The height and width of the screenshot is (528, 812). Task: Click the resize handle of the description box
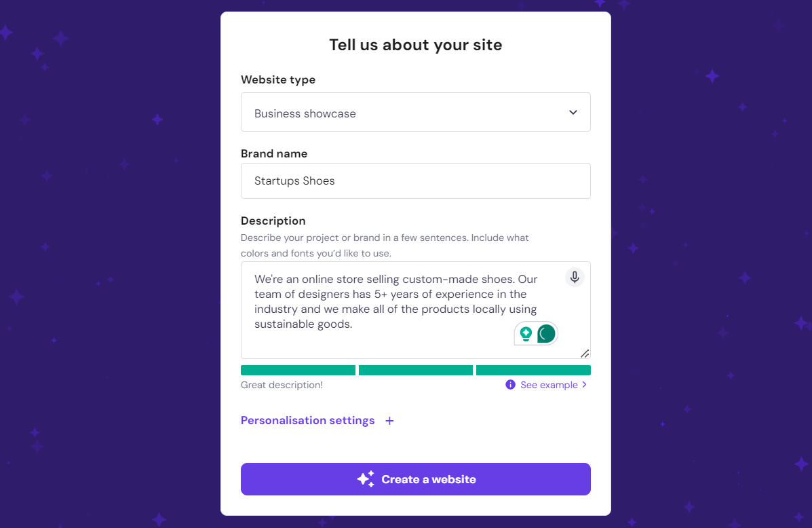[585, 352]
